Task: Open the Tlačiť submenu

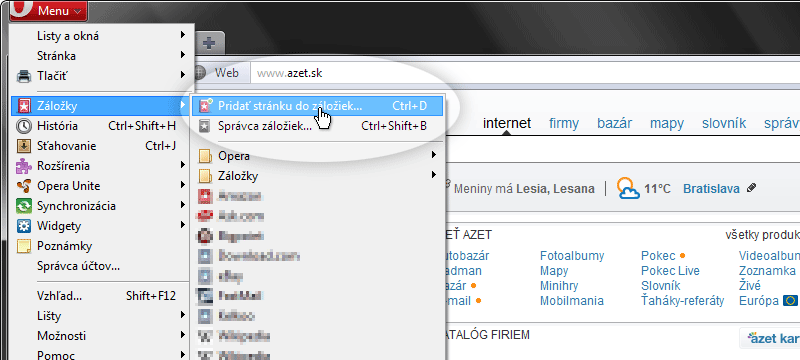Action: [101, 76]
